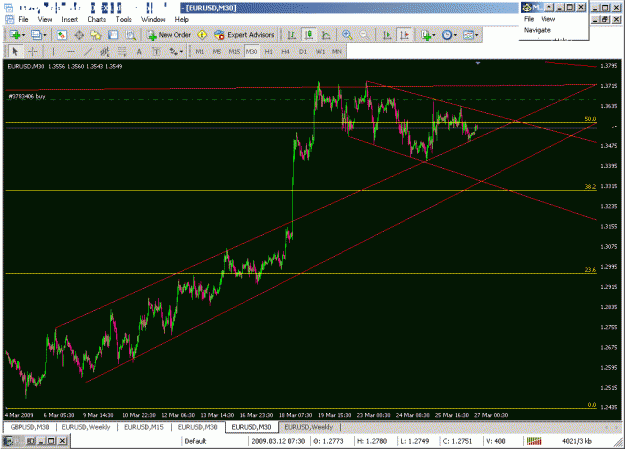Viewport: 625px width, 449px height.
Task: Expand the Indicators dropdown arrow
Action: [434, 35]
